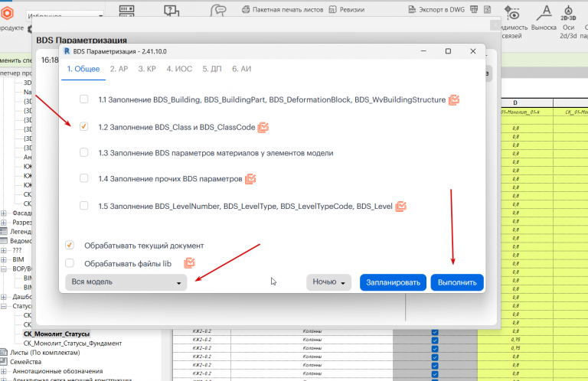Viewport: 588px width, 381px height.
Task: Open note icon beside Обрабатывать файлы lib
Action: pyautogui.click(x=189, y=263)
